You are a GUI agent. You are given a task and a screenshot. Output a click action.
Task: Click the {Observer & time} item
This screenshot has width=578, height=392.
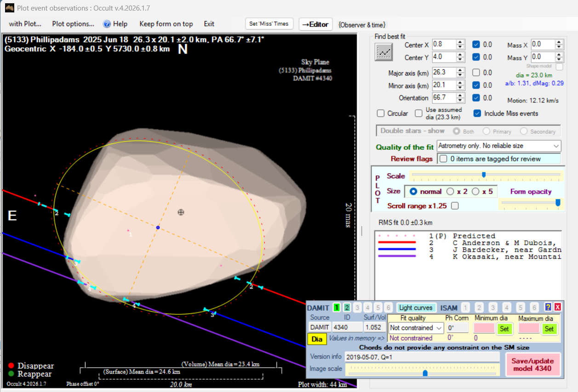click(x=362, y=24)
